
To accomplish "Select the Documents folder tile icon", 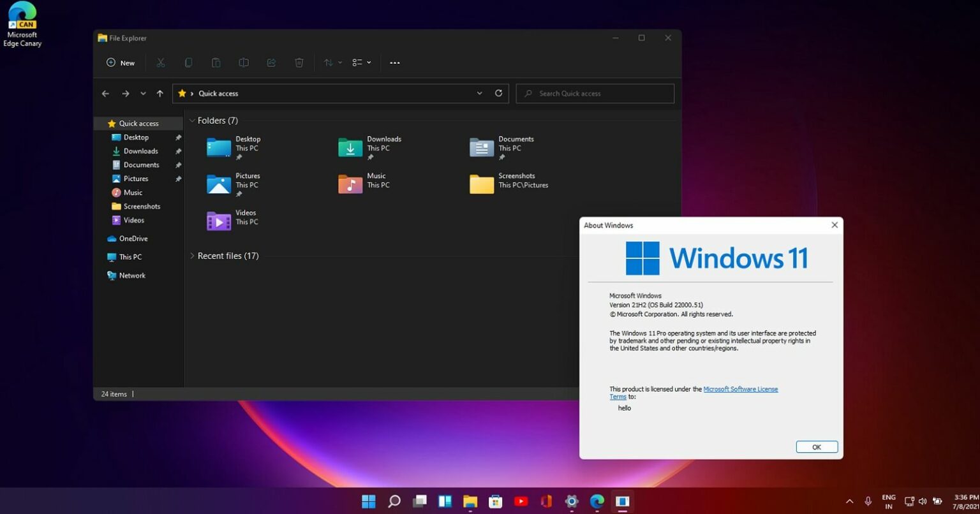I will pyautogui.click(x=482, y=147).
